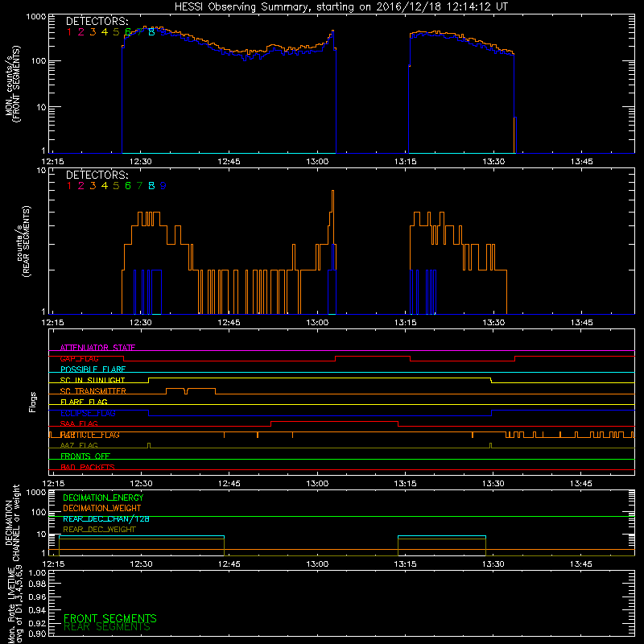Click the DECIMATION_ENERGY legend label
Screen dimensions: 644x644
[x=103, y=497]
